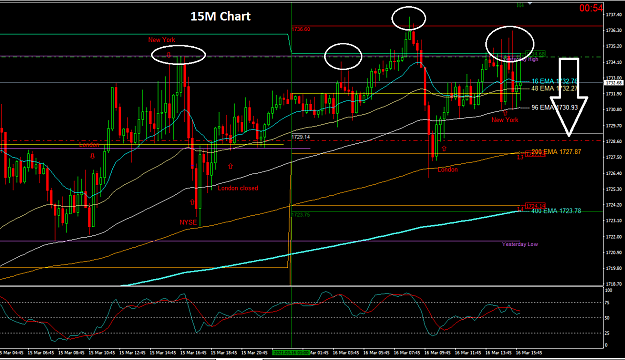
Task: Click the 15 Mar 20:45 time axis label
Action: 254,353
